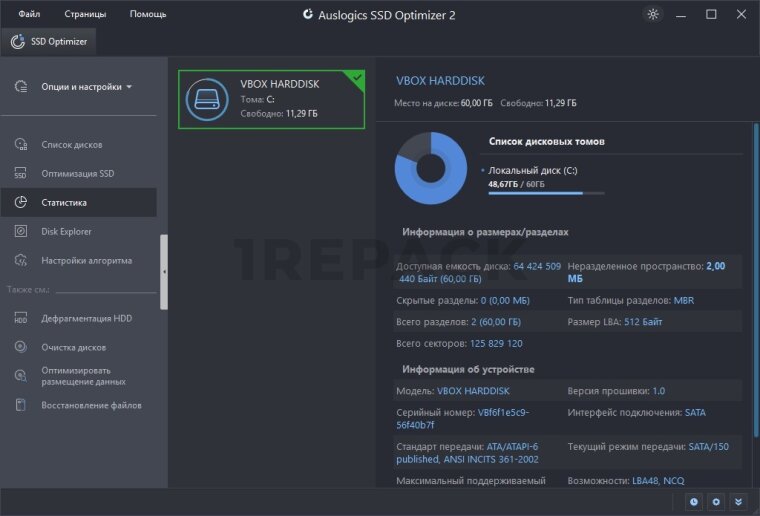Click the Локальный диск (C:) usage bar

point(535,194)
